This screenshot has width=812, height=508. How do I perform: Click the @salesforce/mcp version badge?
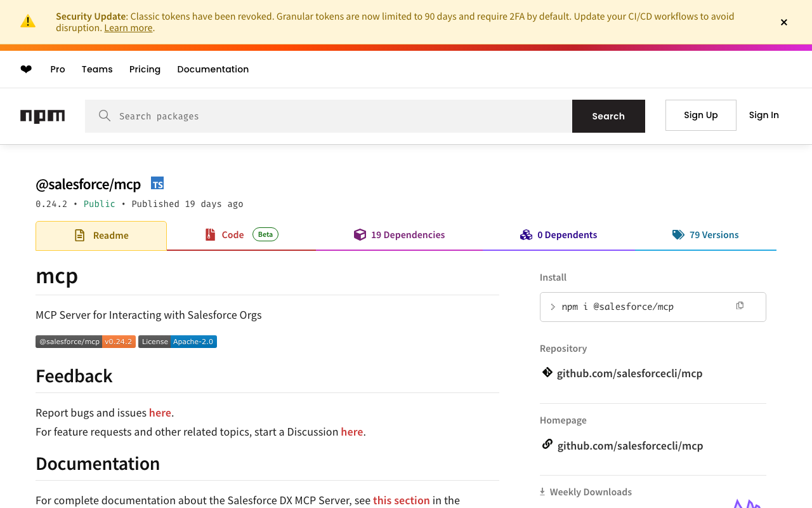pyautogui.click(x=86, y=342)
